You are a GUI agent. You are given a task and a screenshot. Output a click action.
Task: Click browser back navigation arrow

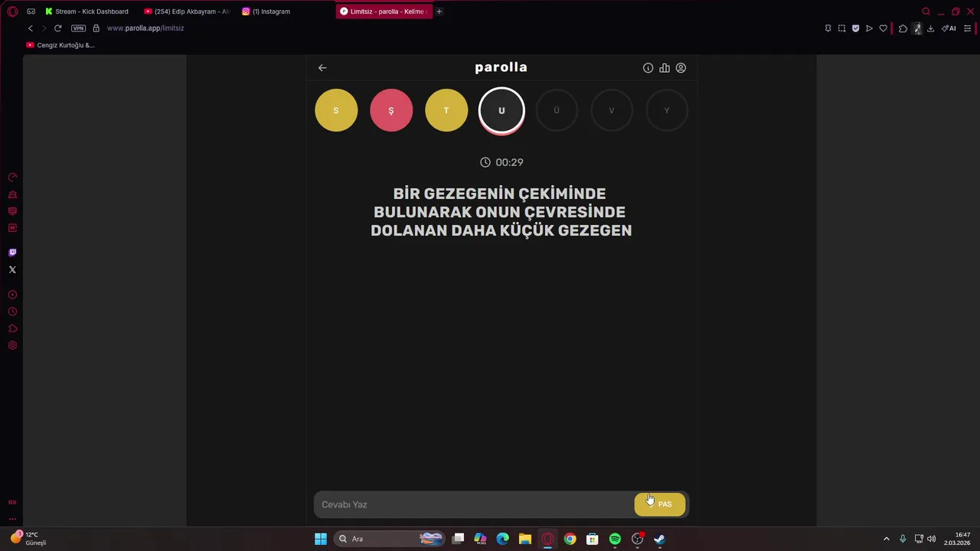click(x=31, y=28)
